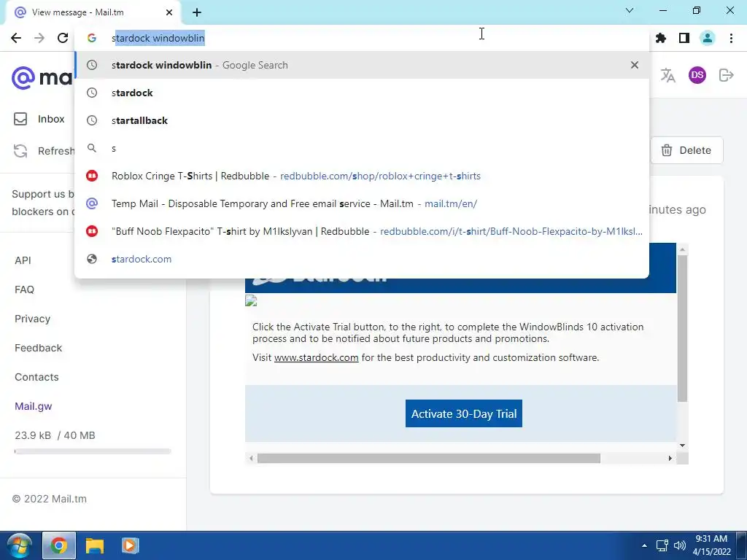Open Chrome three-dot menu

coord(731,38)
